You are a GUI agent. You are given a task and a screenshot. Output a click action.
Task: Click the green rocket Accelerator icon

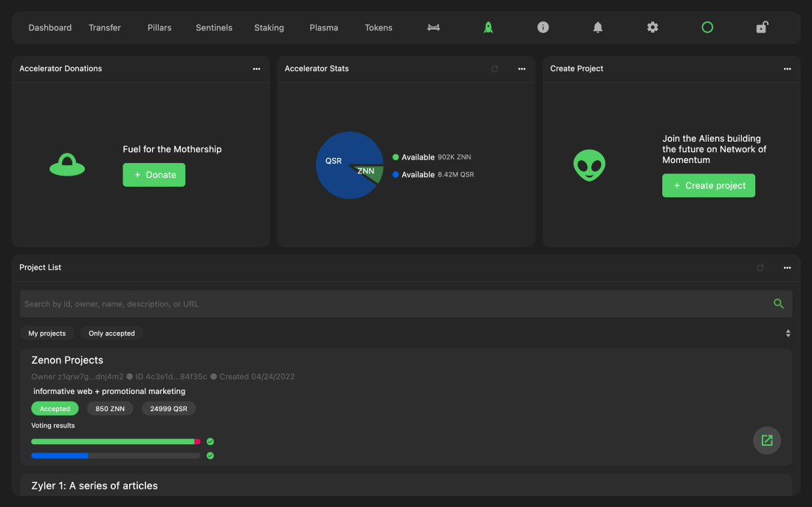(x=488, y=27)
